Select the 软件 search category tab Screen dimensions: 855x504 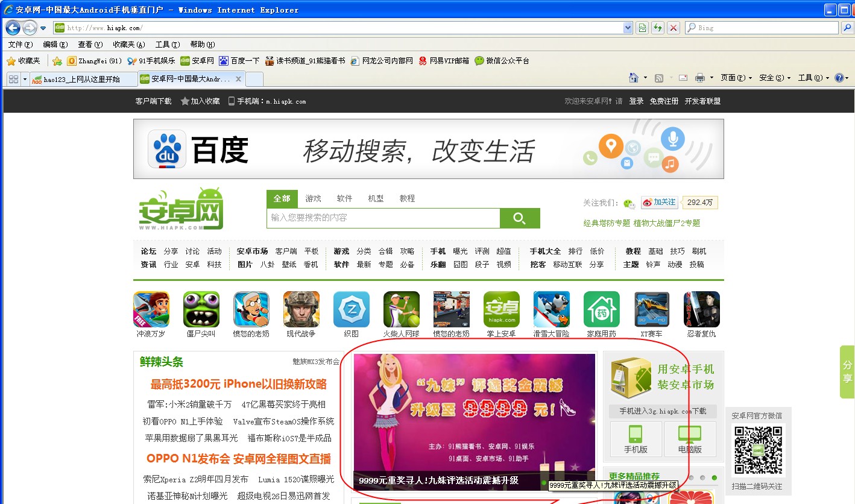point(344,198)
